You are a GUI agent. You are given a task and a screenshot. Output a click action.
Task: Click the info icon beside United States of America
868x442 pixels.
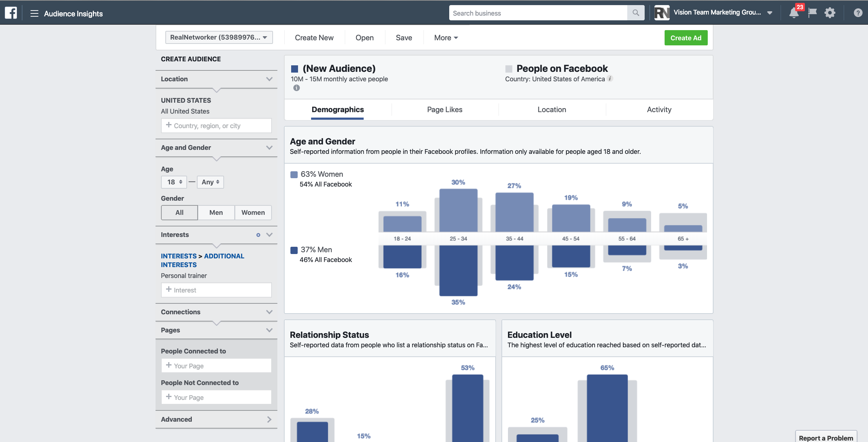point(610,78)
